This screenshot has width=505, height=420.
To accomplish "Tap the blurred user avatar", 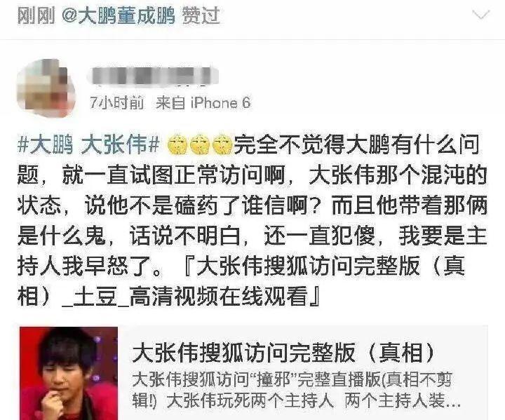I will [x=46, y=88].
